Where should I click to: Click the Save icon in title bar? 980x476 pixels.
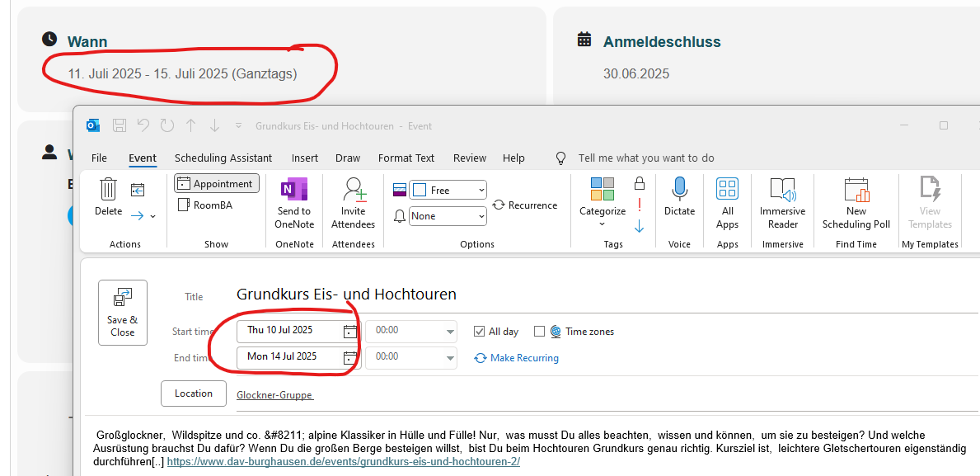coord(120,125)
